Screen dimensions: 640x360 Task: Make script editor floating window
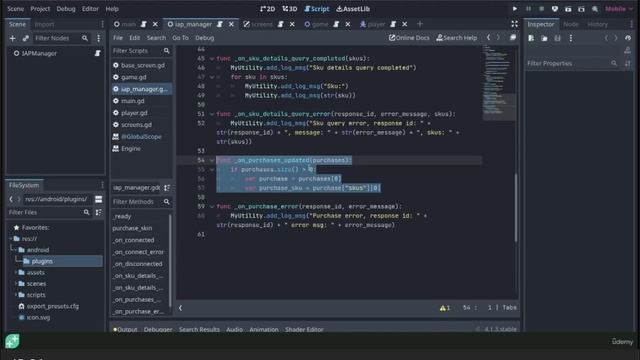513,38
